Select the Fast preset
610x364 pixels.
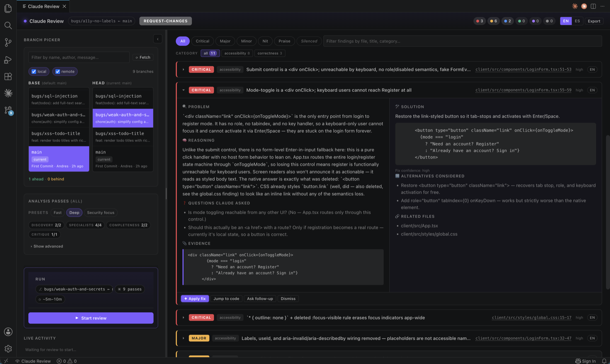pos(58,213)
